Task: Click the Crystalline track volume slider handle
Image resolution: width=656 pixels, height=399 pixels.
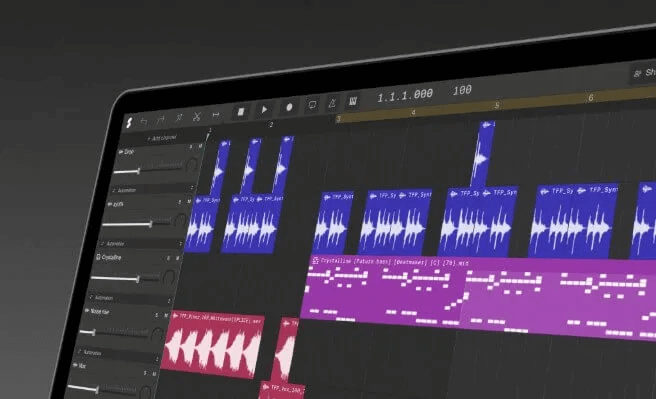Action: pos(138,279)
